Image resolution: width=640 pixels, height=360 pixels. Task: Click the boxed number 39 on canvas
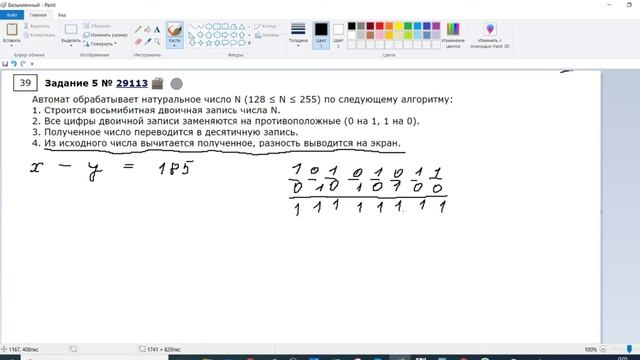pos(25,83)
